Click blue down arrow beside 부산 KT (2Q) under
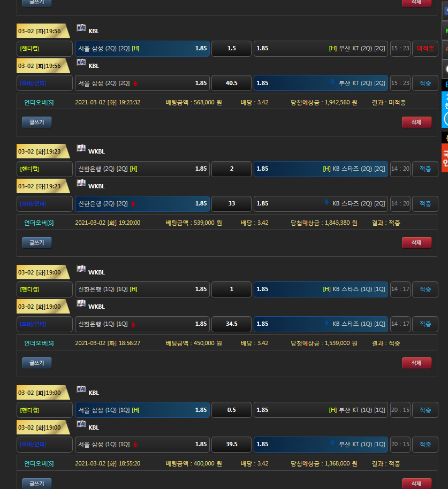448x489 pixels. pyautogui.click(x=332, y=83)
